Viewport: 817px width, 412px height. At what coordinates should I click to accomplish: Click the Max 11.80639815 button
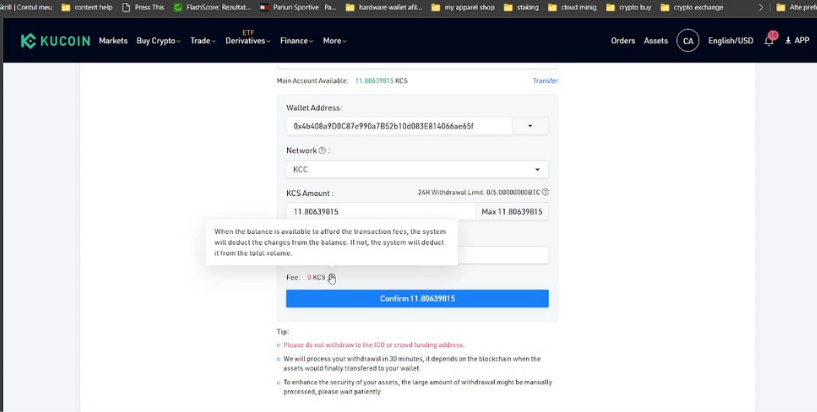[x=512, y=211]
